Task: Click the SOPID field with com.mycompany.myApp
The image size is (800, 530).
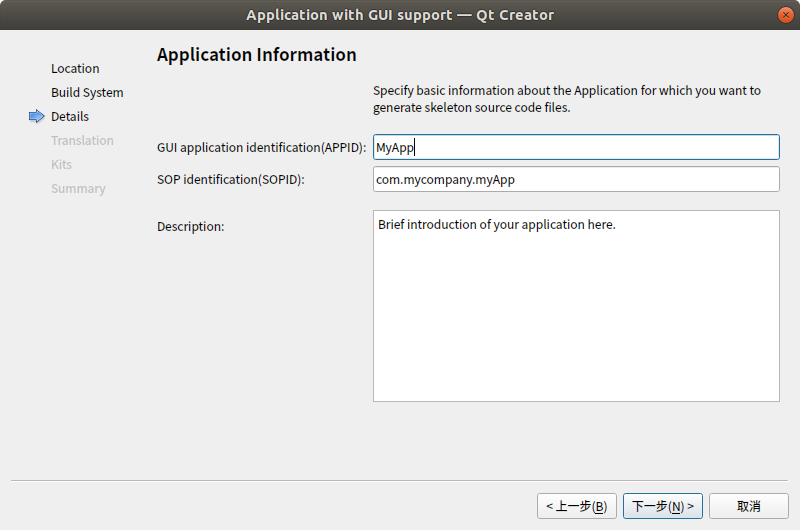Action: (x=575, y=179)
